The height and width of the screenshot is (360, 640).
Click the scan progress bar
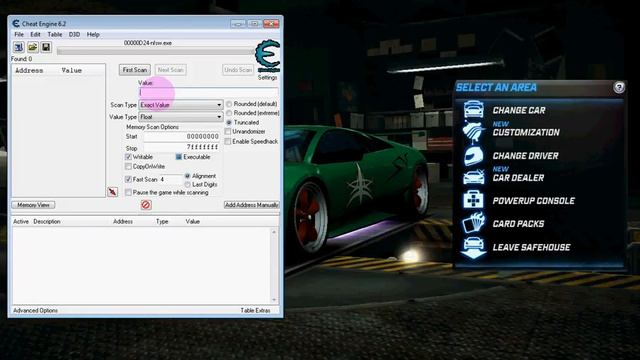[156, 51]
